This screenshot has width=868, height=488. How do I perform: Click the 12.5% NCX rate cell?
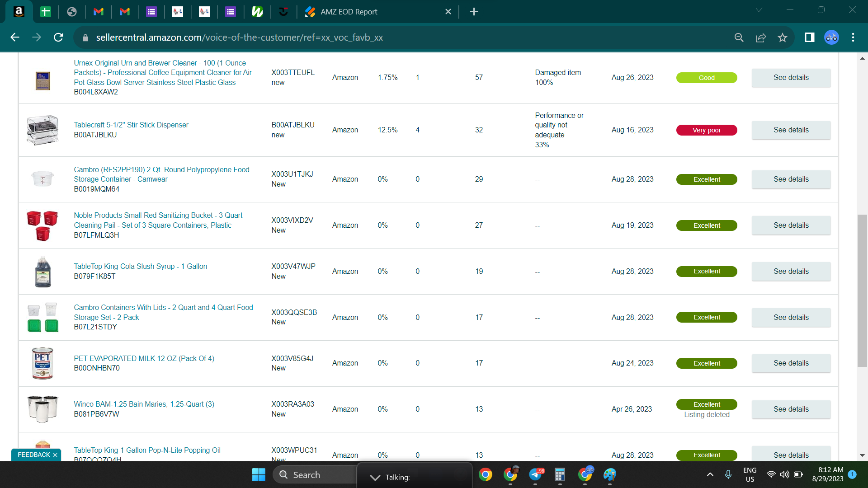(388, 130)
